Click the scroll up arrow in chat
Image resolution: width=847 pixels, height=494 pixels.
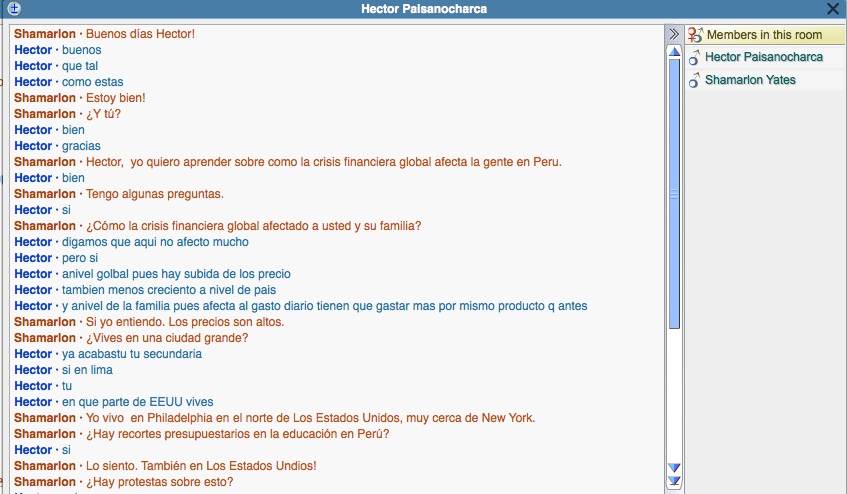[x=674, y=52]
